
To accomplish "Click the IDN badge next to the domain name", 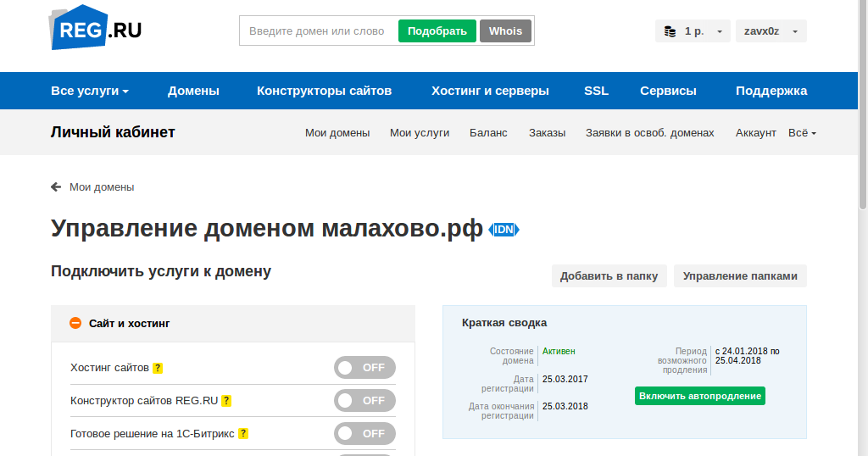I will tap(504, 230).
